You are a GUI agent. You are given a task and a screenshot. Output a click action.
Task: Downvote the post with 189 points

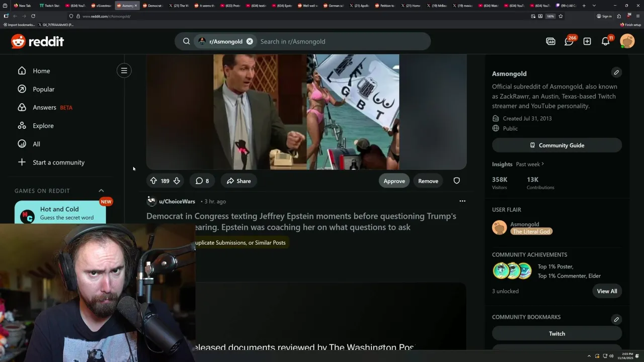pos(177,181)
